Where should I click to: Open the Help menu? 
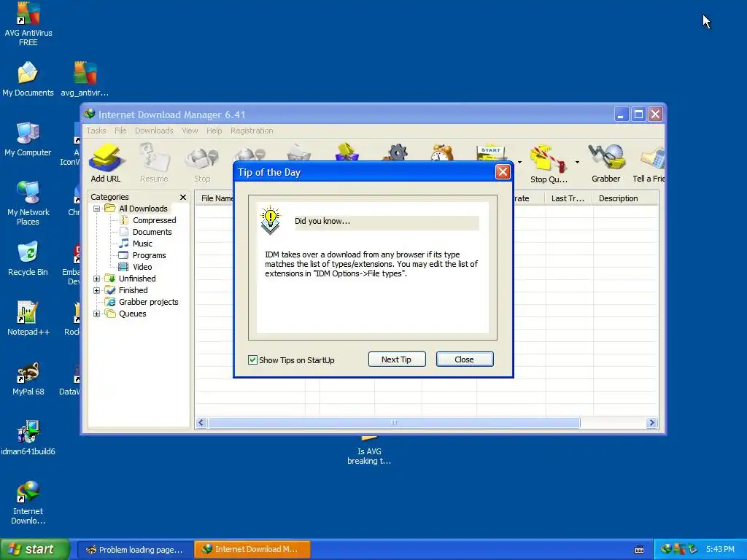(x=214, y=131)
